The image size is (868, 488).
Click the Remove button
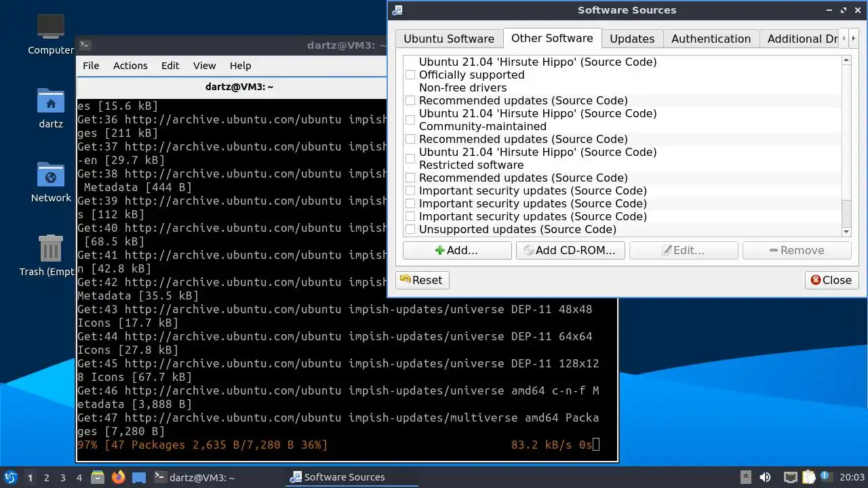(797, 250)
